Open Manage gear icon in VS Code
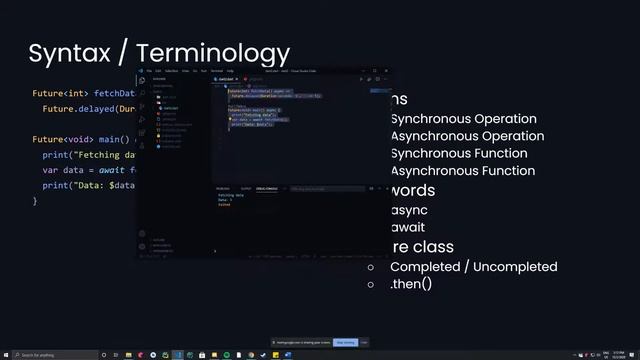Viewport: 640px width, 360px height. tap(142, 247)
